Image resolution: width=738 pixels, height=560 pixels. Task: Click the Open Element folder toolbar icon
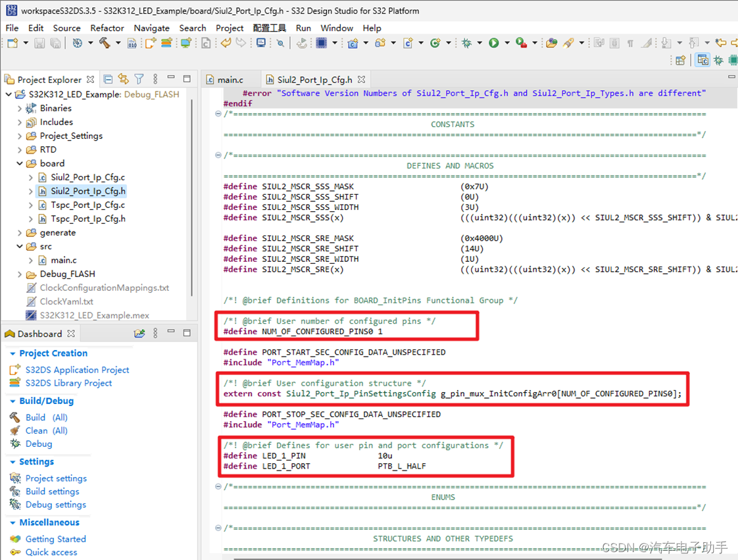(552, 43)
